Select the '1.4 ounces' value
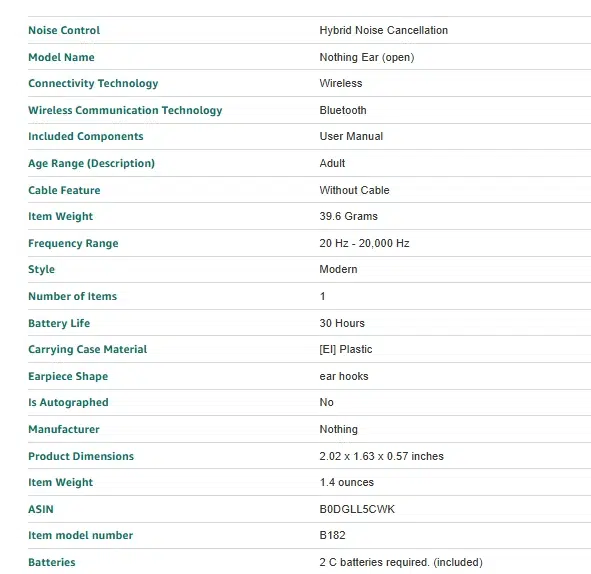This screenshot has height=574, width=591. (347, 482)
